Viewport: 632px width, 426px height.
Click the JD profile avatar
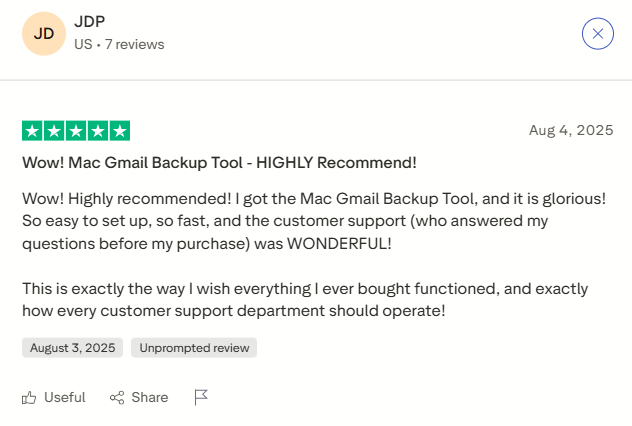tap(44, 33)
